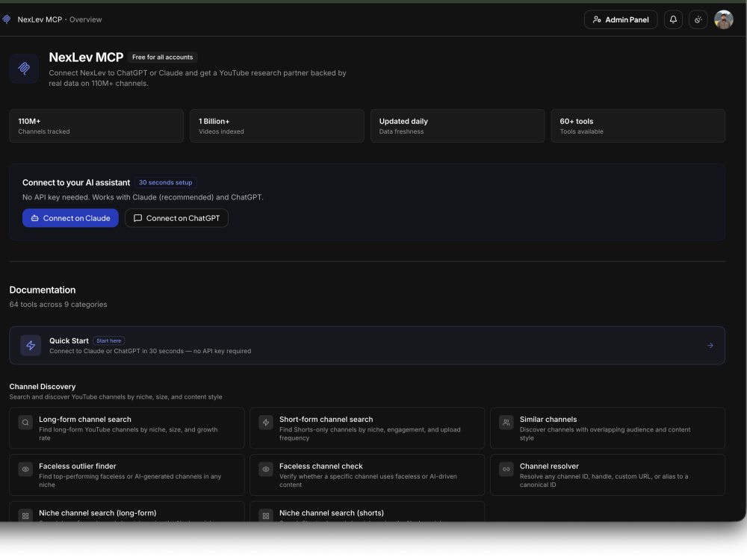Click the Channel Discovery section heading
The width and height of the screenshot is (747, 560).
pos(43,387)
